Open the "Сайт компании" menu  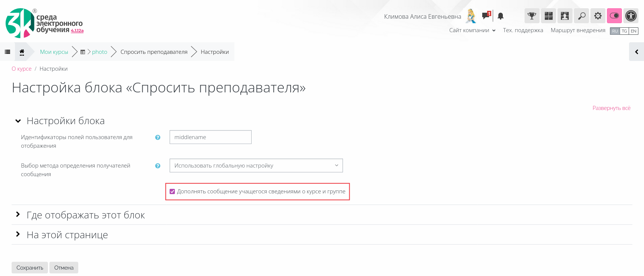472,30
